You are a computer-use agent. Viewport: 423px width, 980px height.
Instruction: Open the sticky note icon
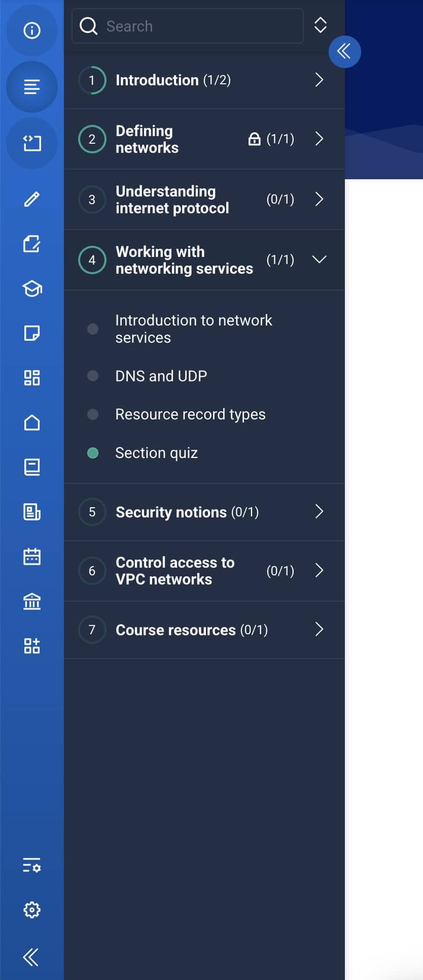pyautogui.click(x=32, y=333)
